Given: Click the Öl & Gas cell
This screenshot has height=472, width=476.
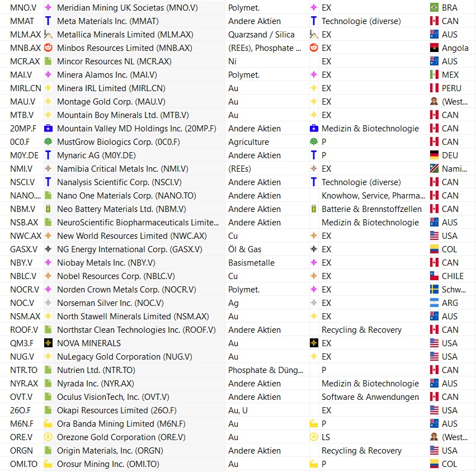Looking at the screenshot, I should (244, 249).
